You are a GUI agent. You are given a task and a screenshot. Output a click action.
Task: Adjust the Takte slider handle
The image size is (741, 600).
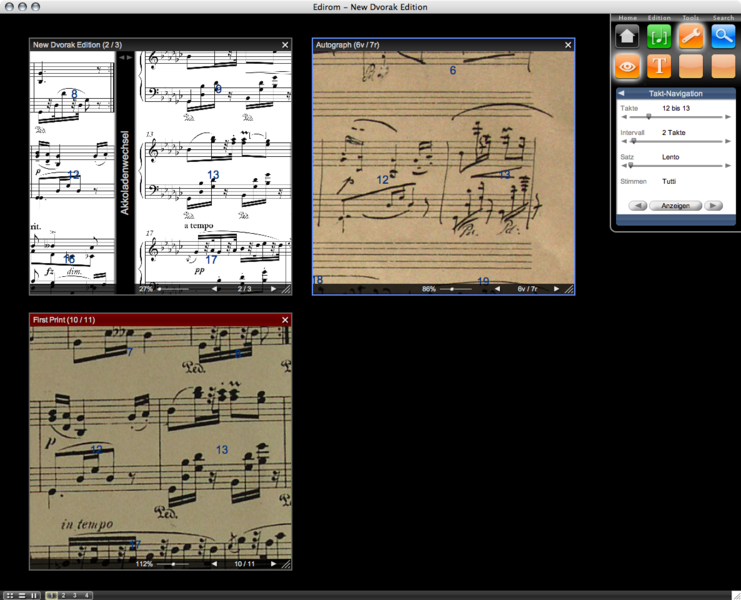(x=648, y=117)
